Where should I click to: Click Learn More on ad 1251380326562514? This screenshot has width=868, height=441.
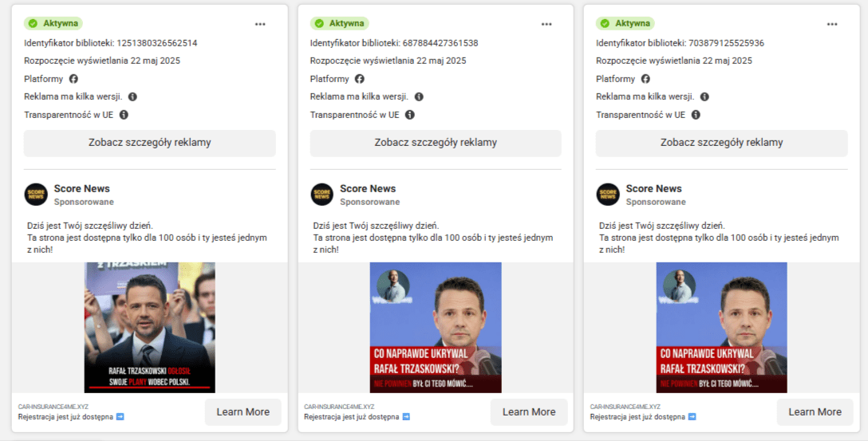243,411
